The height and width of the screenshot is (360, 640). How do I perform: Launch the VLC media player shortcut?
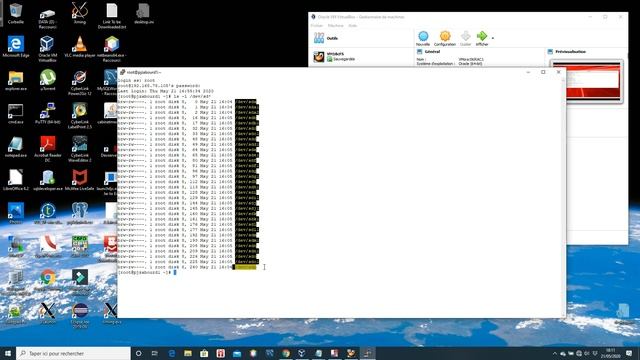coord(80,46)
